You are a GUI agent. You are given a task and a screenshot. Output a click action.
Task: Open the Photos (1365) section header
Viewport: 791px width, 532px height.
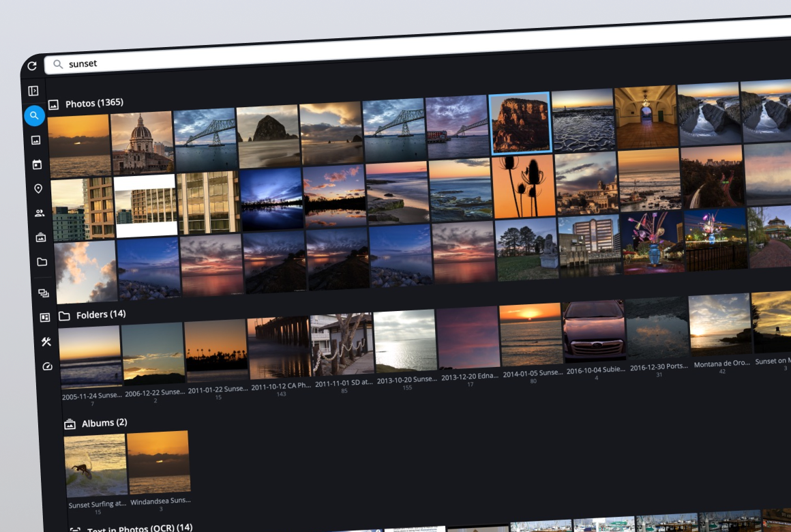coord(87,104)
